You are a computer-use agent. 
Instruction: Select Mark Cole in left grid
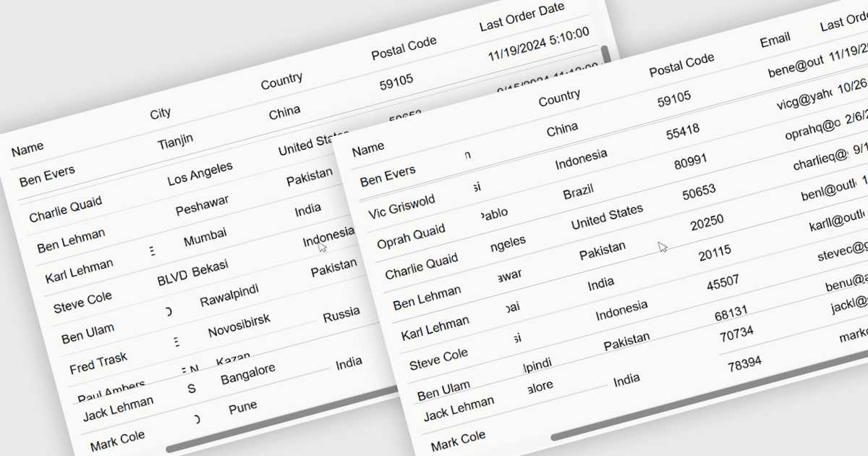click(x=117, y=441)
